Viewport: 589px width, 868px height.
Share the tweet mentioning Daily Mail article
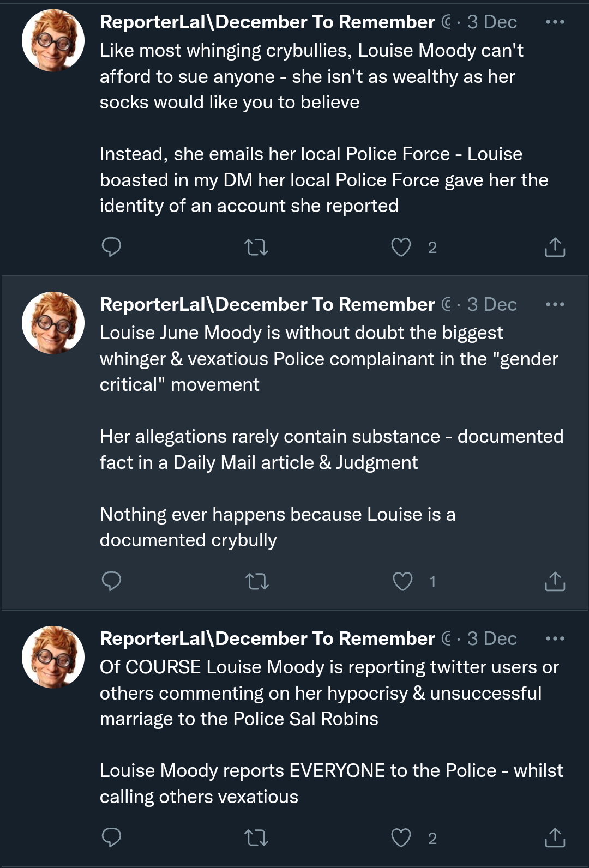(555, 582)
